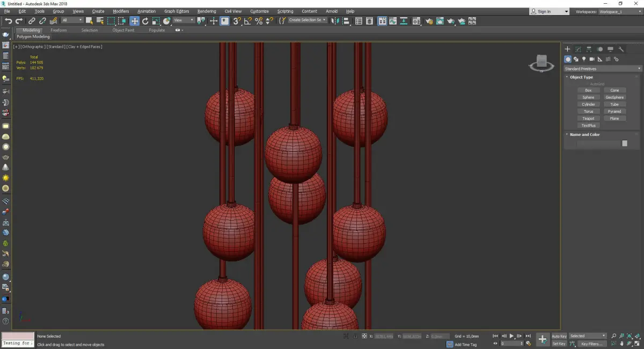Click the Sphere primitive button

588,97
